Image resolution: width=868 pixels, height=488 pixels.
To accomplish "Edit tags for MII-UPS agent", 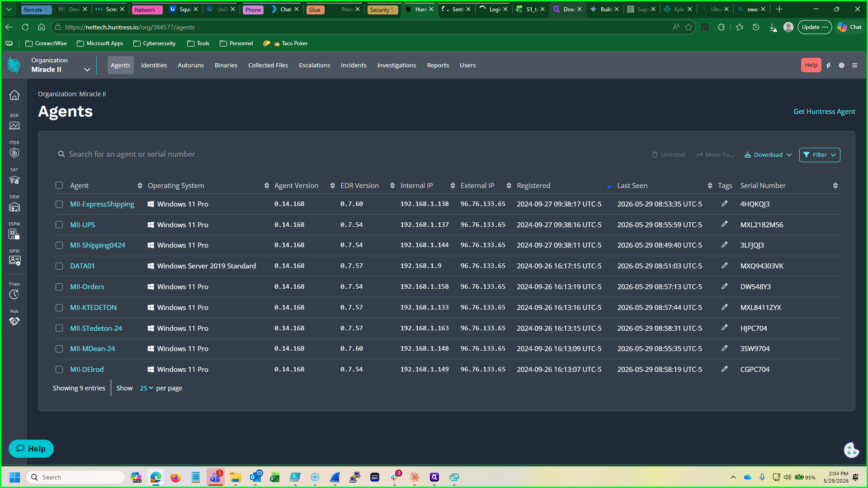I will pos(724,224).
